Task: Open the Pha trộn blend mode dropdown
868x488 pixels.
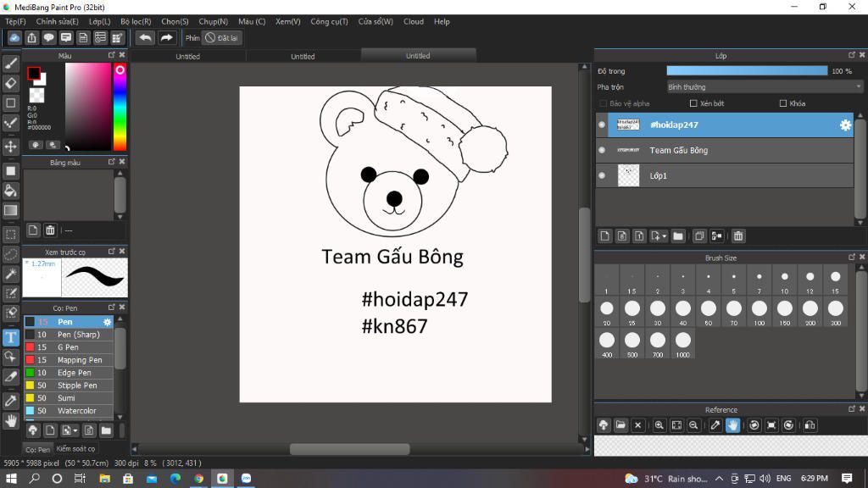Action: [765, 87]
